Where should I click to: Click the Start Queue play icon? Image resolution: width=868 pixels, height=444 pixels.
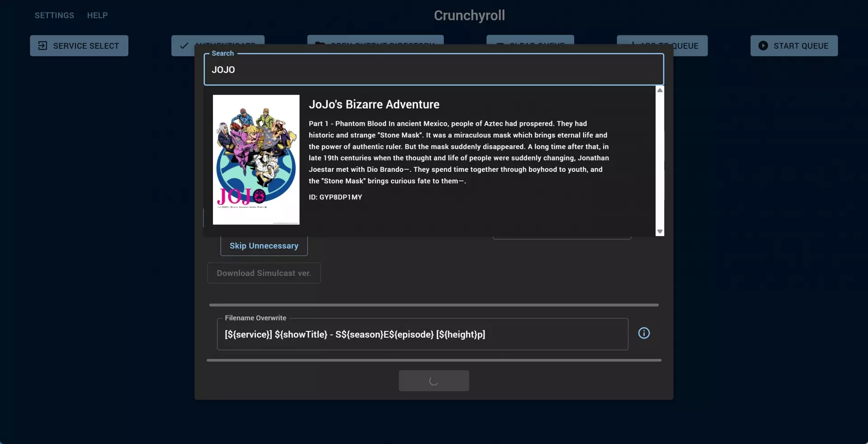click(763, 46)
